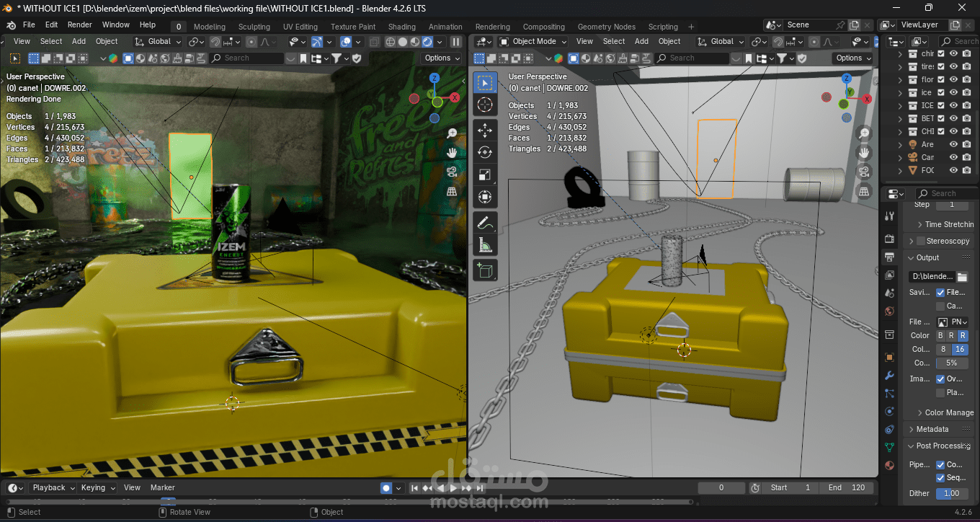Image resolution: width=980 pixels, height=522 pixels.
Task: Choose the Annotate pencil tool
Action: pos(485,222)
